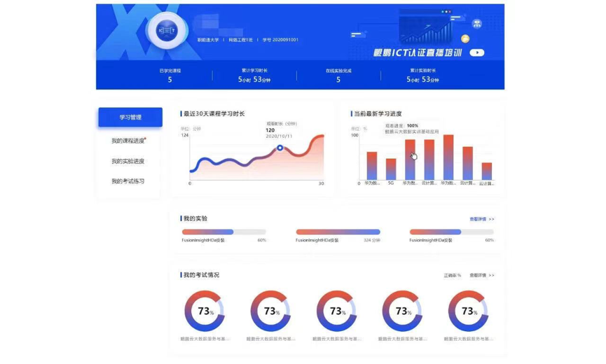Click the 120 value in line chart tooltip

click(x=270, y=130)
